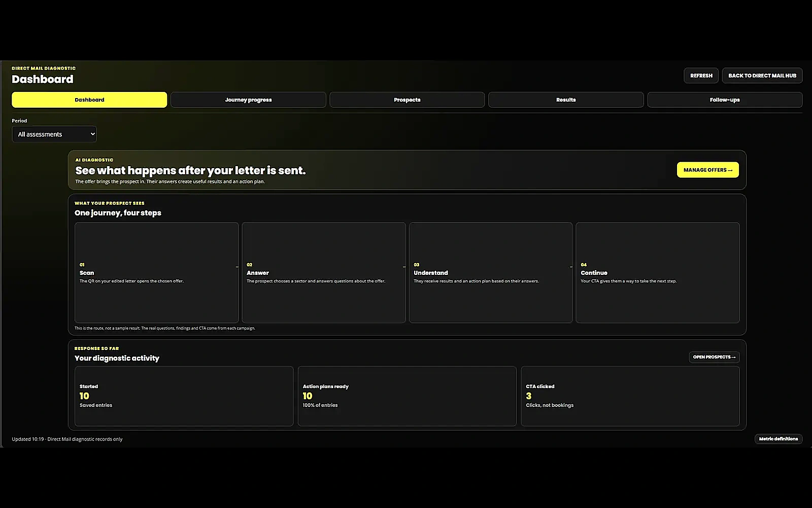This screenshot has width=812, height=508.
Task: Click the 'Clicks, not bookings' label
Action: (x=550, y=405)
